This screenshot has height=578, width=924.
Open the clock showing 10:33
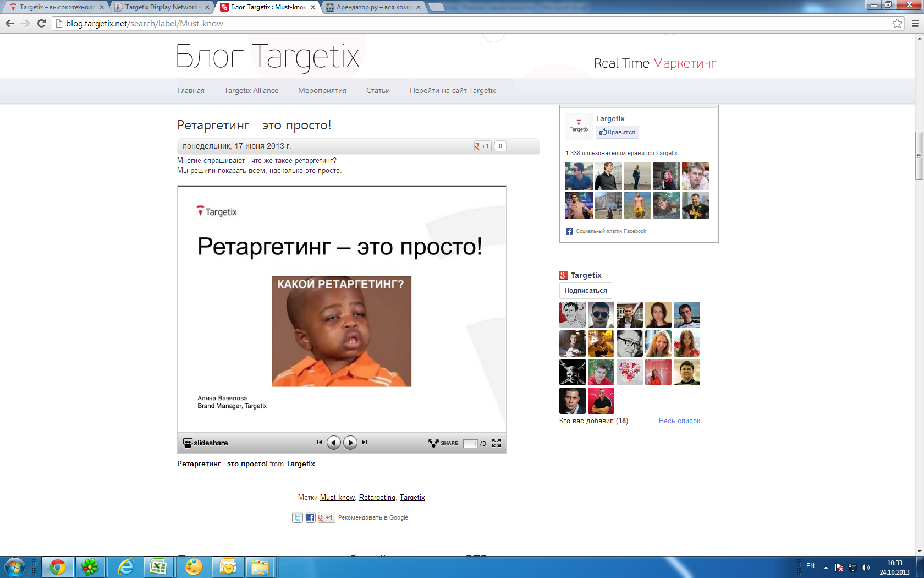click(x=895, y=568)
